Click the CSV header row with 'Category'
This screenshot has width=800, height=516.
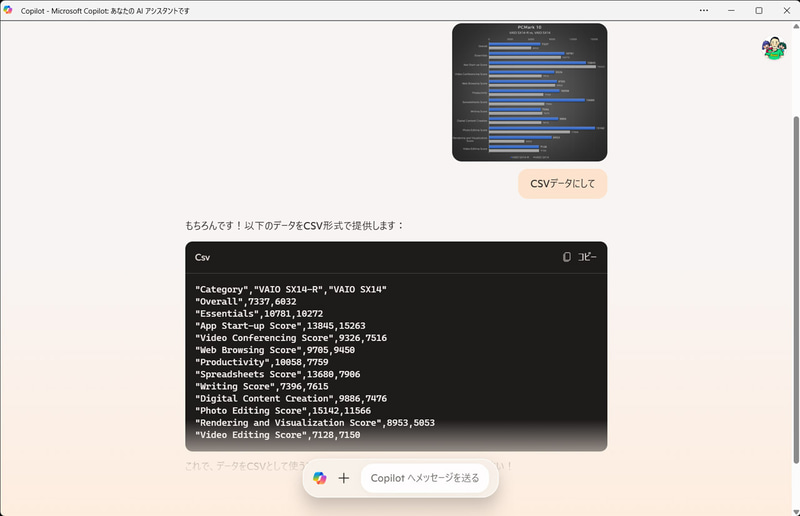click(x=291, y=289)
